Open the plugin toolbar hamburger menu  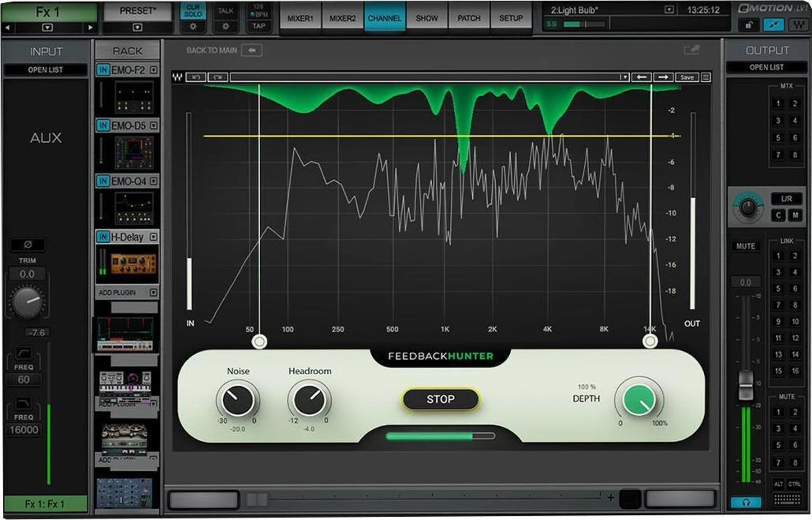pyautogui.click(x=706, y=77)
